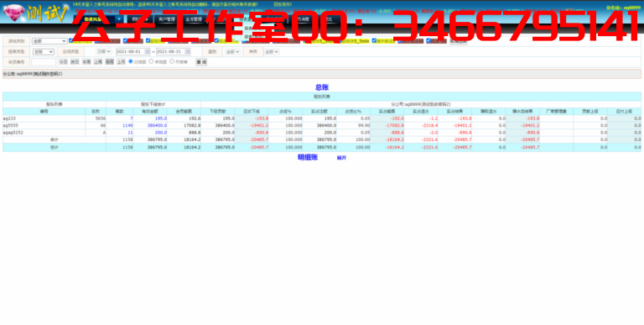Click the rebate value -1.2
Screen dimensions: 644x325
434,118
